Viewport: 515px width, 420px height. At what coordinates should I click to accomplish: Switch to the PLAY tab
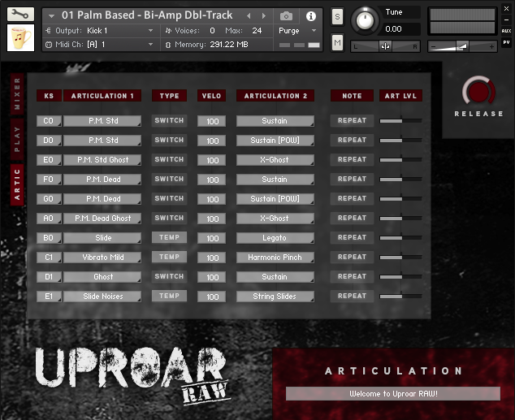pyautogui.click(x=17, y=139)
